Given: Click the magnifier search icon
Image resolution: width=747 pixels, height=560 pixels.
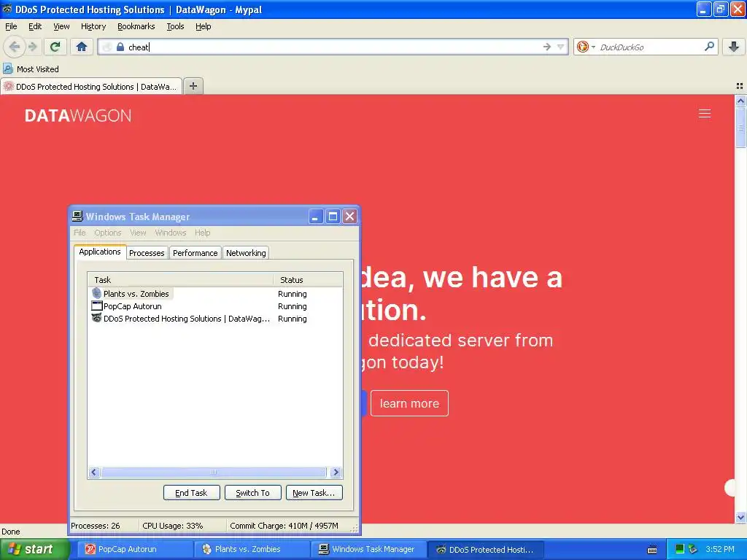Looking at the screenshot, I should tap(709, 47).
